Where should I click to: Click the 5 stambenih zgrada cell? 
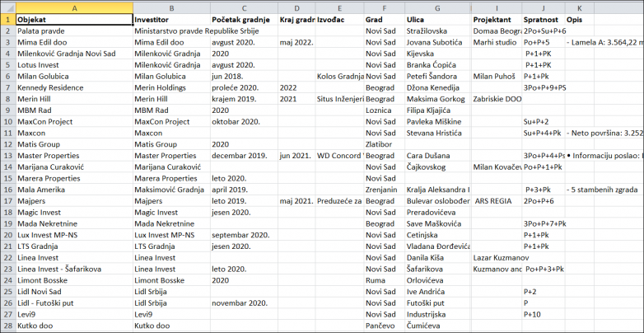605,190
